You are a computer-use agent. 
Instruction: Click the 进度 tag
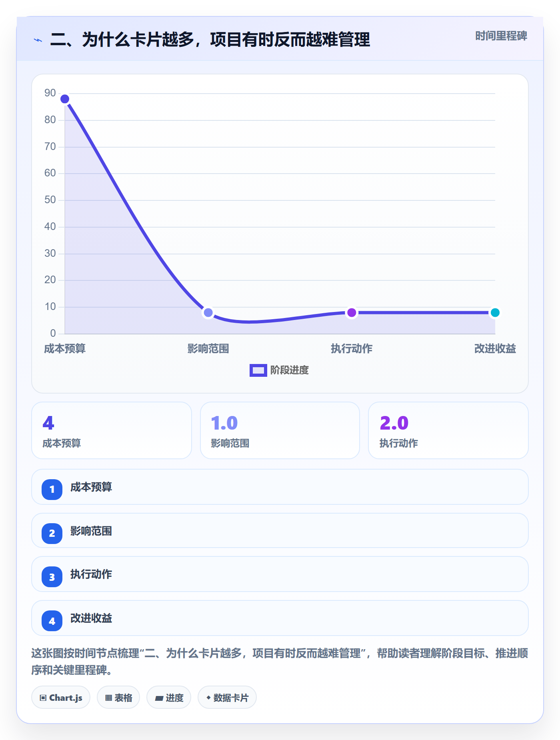coord(169,697)
